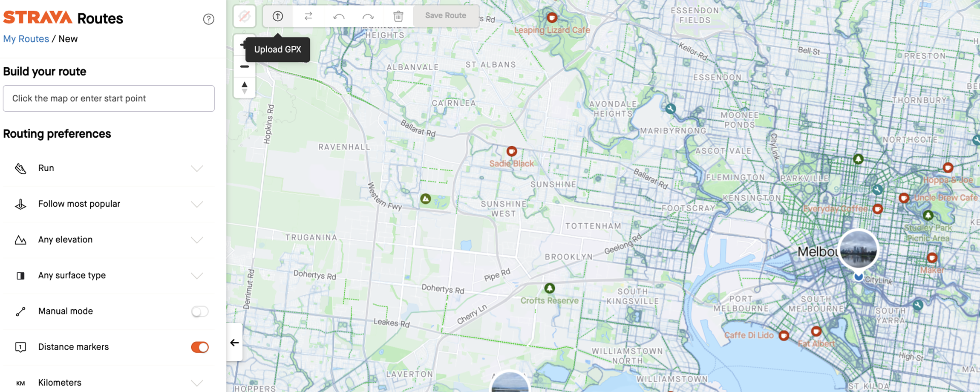Toggle the heatmap/segment disabled icon button

pos(245,17)
